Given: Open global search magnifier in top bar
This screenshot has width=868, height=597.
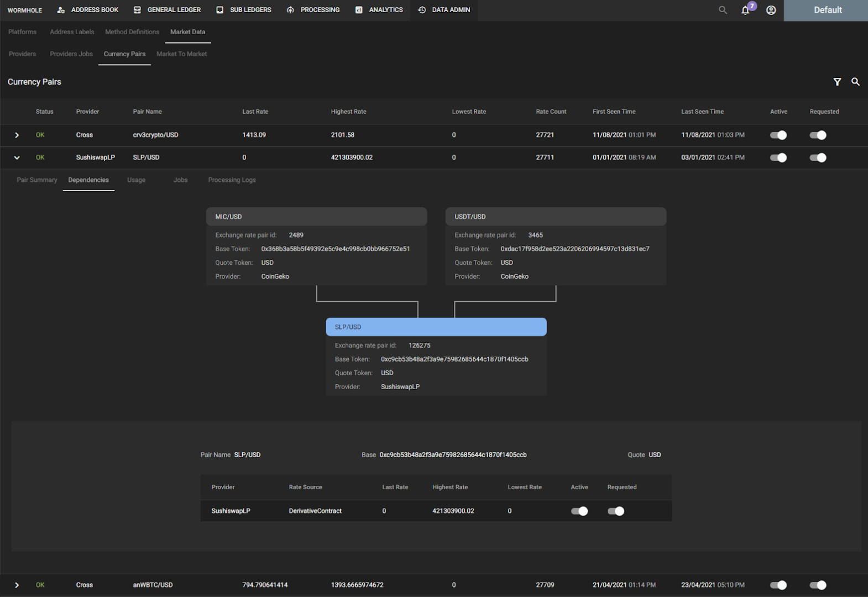Looking at the screenshot, I should [723, 10].
